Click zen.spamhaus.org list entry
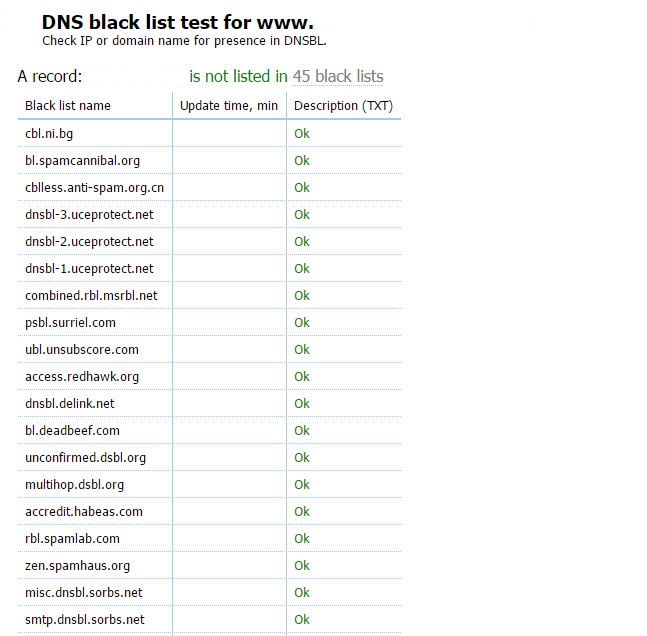The image size is (647, 636). (77, 565)
